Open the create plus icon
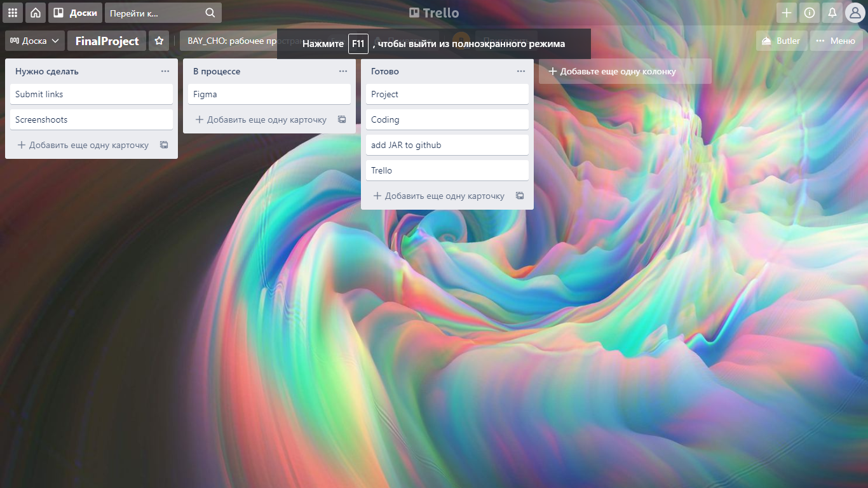 pos(786,12)
